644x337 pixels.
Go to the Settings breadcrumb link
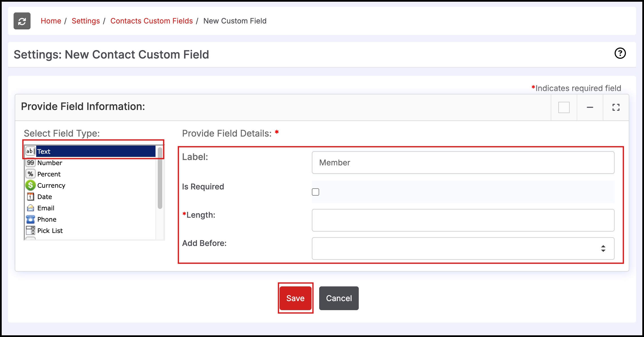click(x=86, y=21)
